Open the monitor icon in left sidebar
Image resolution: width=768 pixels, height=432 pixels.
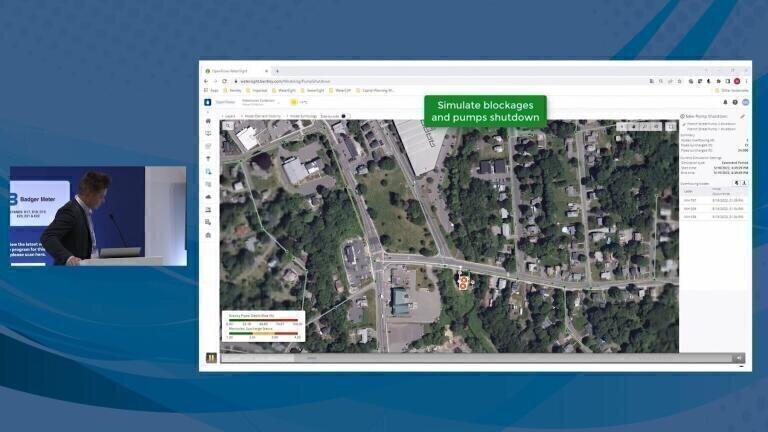pos(208,133)
